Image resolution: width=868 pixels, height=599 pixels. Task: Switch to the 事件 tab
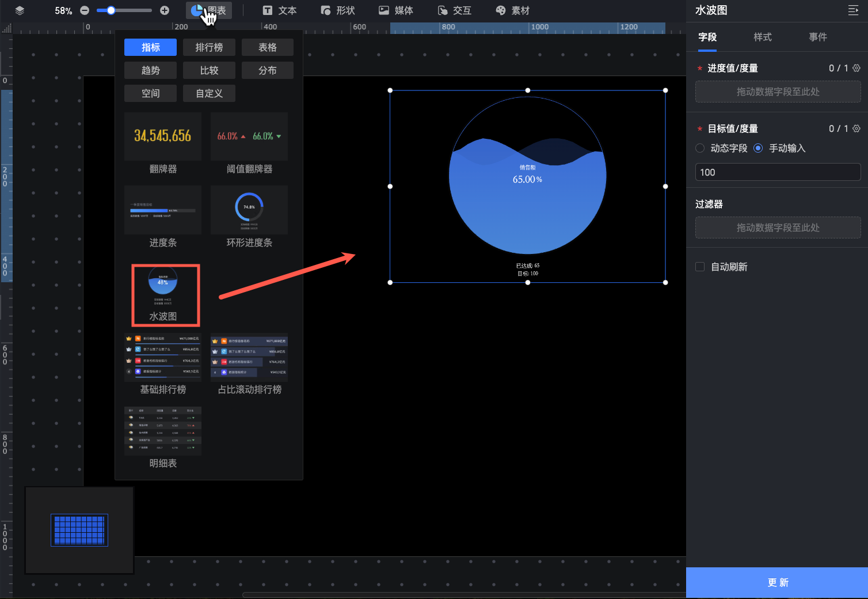818,37
